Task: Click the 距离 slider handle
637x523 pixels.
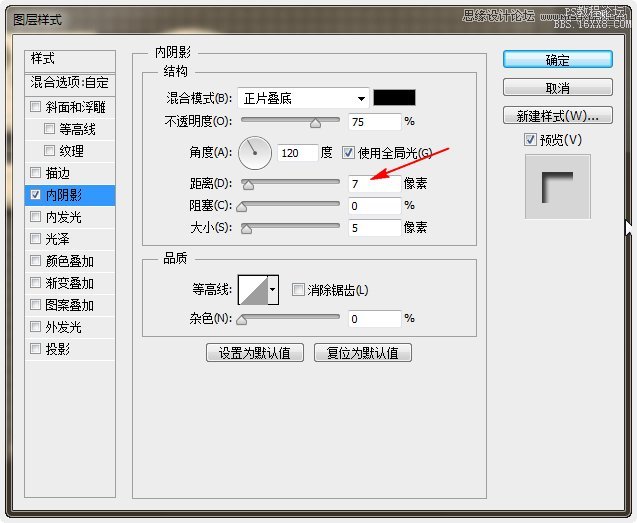Action: pos(248,185)
